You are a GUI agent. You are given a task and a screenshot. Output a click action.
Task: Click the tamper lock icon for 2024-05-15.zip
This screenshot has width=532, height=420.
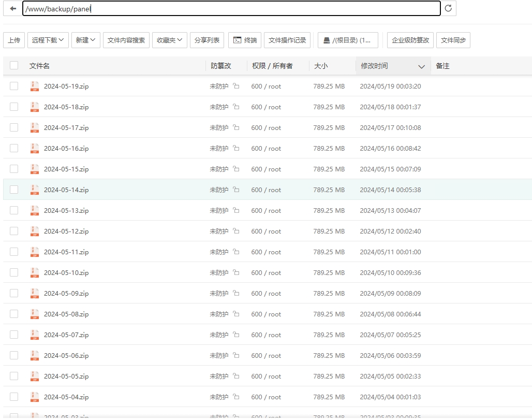tap(236, 169)
